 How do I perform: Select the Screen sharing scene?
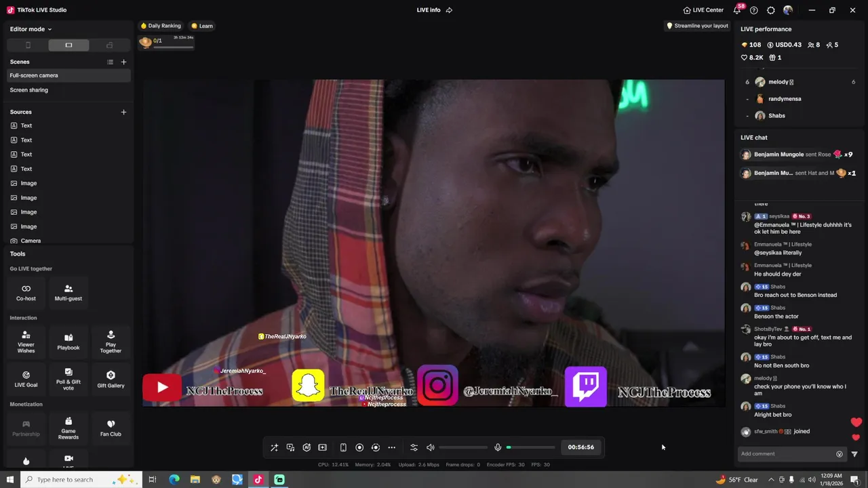[68, 89]
